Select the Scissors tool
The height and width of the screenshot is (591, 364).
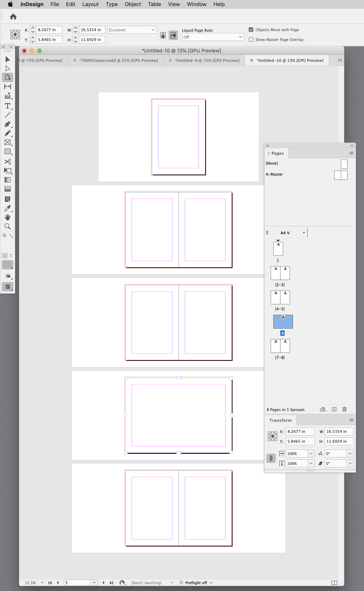(7, 162)
